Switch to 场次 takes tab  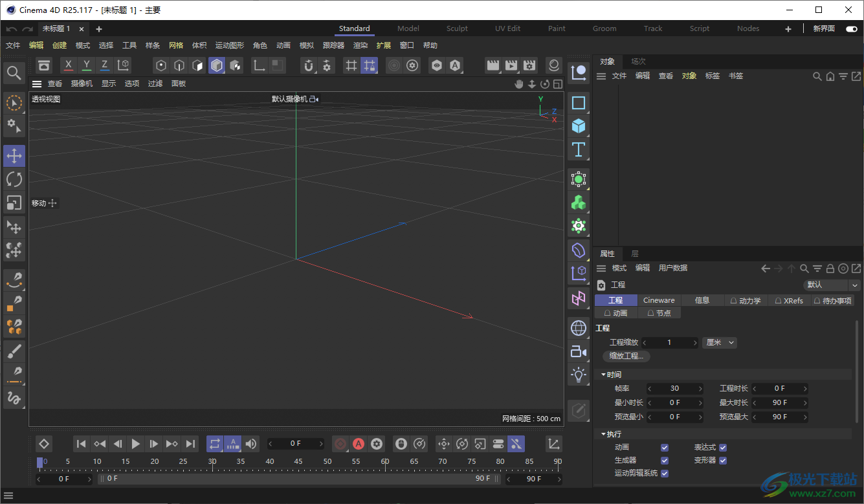tap(639, 61)
